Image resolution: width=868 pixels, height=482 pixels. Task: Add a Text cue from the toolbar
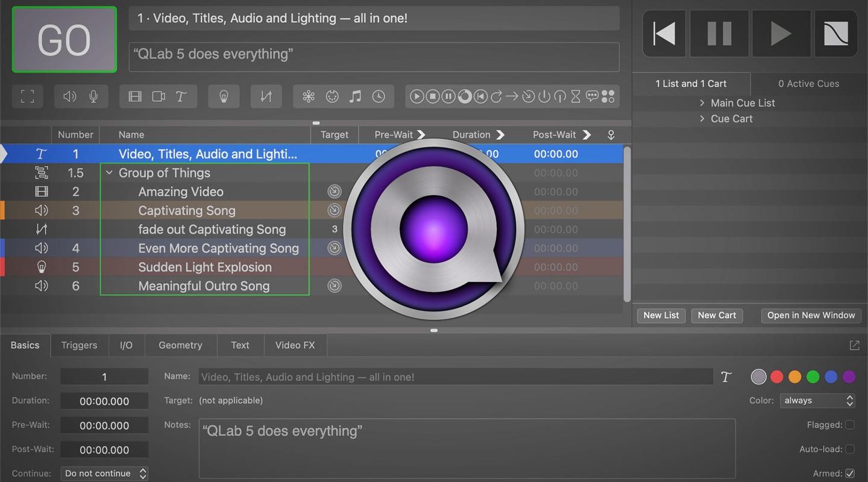click(181, 96)
